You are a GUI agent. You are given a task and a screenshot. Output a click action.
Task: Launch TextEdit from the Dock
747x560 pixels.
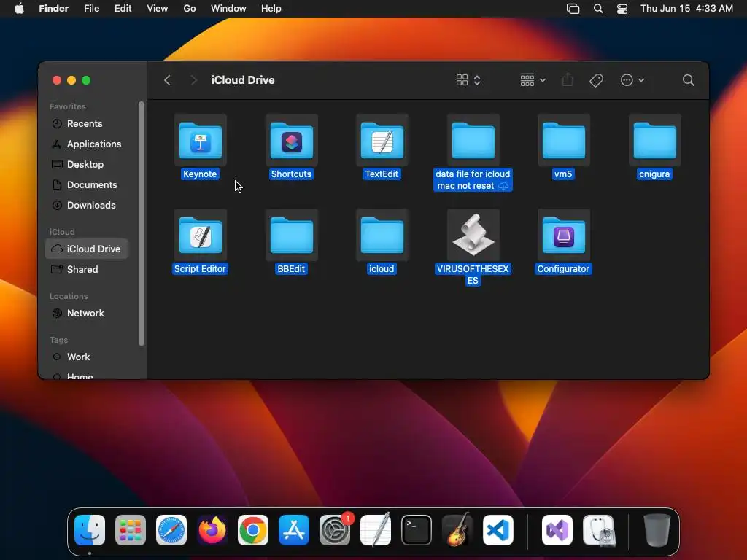pyautogui.click(x=376, y=530)
